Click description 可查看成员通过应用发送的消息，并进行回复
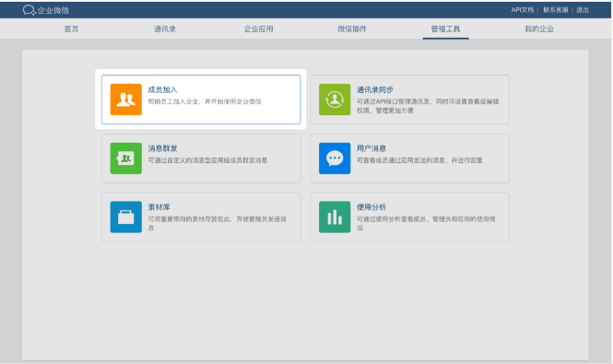Screen dimensions: 613x364 click(419, 160)
